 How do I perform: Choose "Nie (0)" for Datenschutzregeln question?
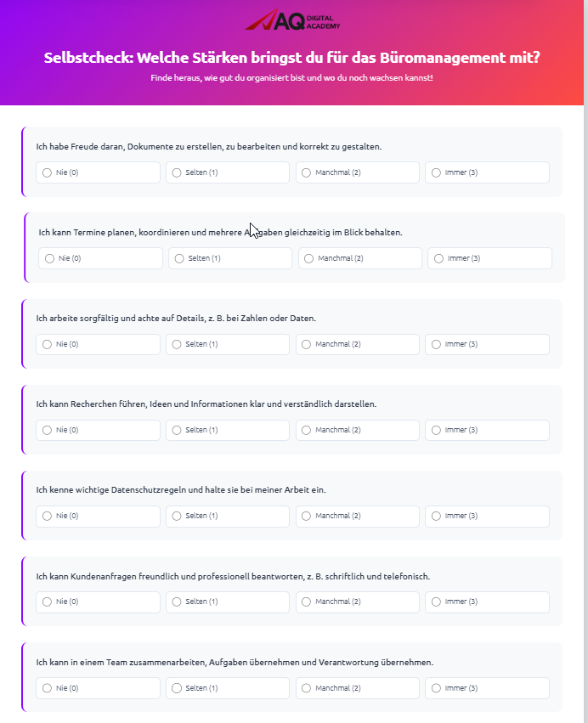pyautogui.click(x=47, y=516)
